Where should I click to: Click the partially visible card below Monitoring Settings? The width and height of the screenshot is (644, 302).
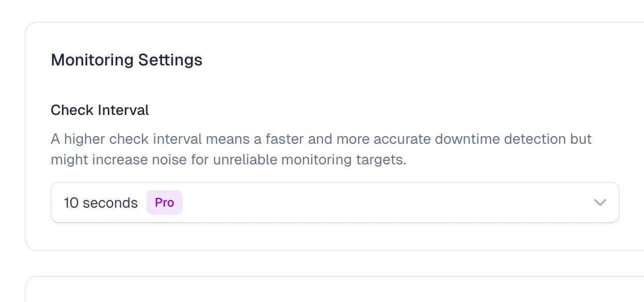coord(334,290)
